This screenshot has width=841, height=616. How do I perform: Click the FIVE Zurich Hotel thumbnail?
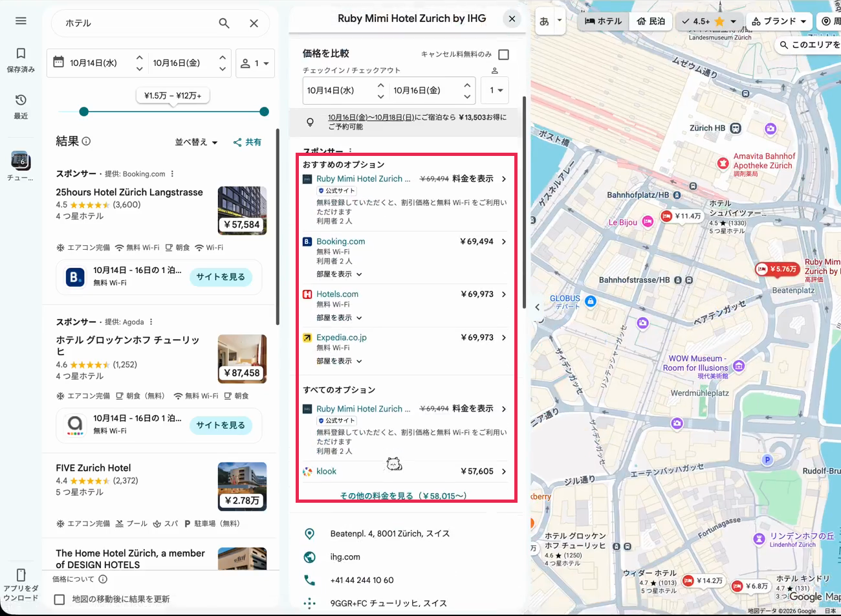243,487
